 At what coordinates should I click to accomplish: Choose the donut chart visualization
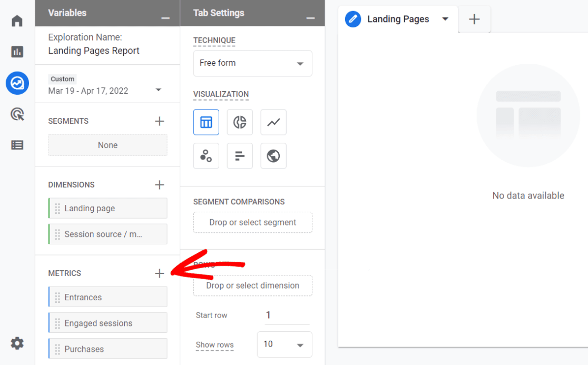coord(240,122)
